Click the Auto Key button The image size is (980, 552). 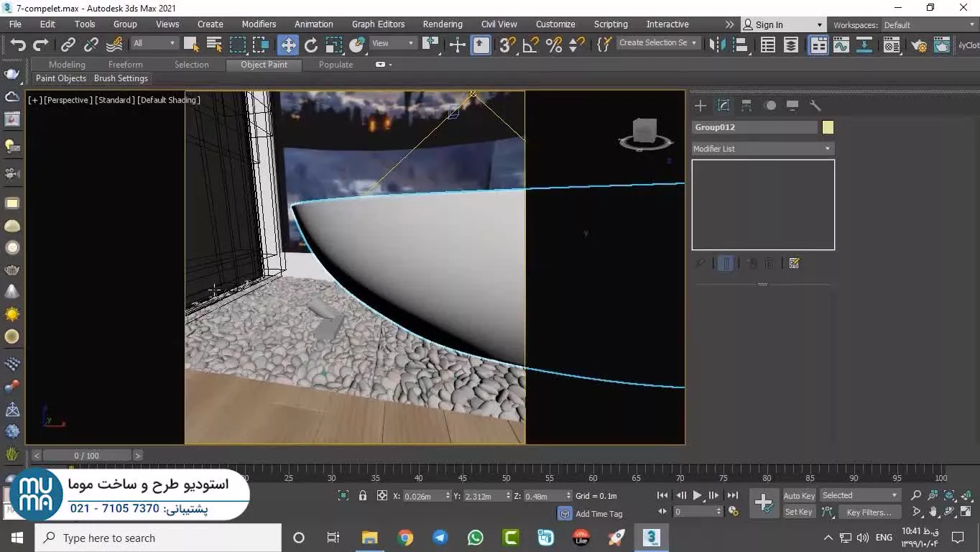click(x=799, y=496)
